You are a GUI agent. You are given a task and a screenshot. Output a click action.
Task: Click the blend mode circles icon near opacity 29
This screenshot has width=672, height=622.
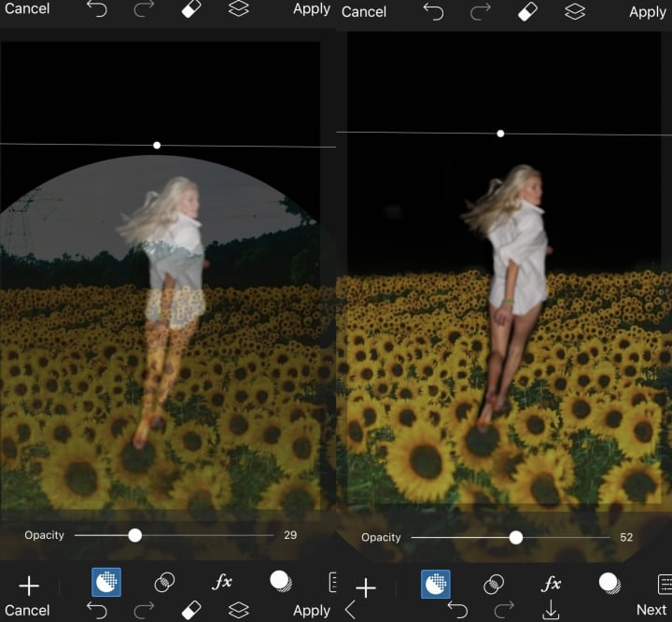click(x=164, y=583)
